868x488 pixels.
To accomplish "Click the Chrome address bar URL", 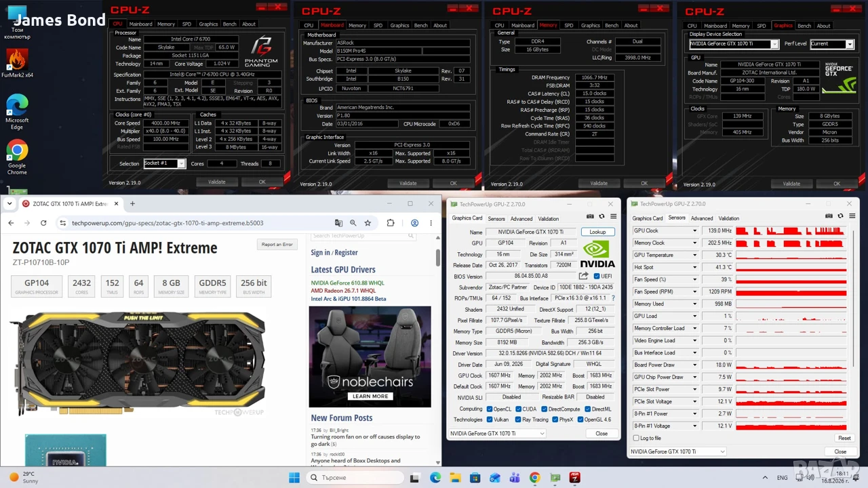I will pyautogui.click(x=167, y=223).
